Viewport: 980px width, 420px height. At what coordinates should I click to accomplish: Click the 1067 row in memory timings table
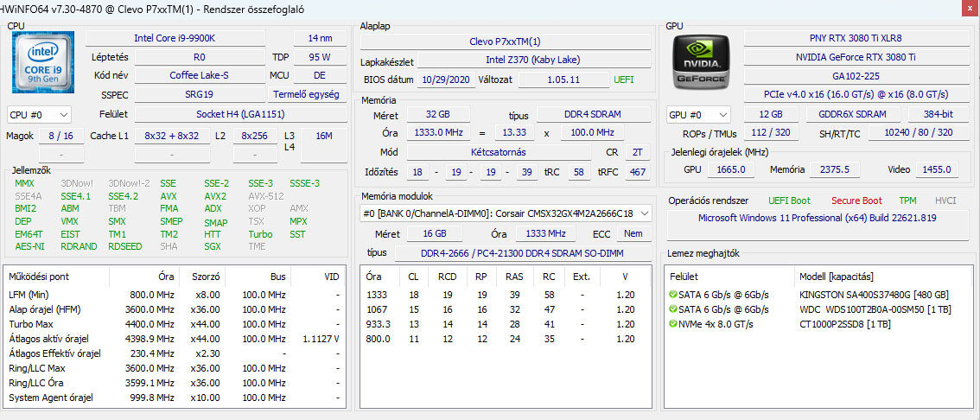coord(505,309)
